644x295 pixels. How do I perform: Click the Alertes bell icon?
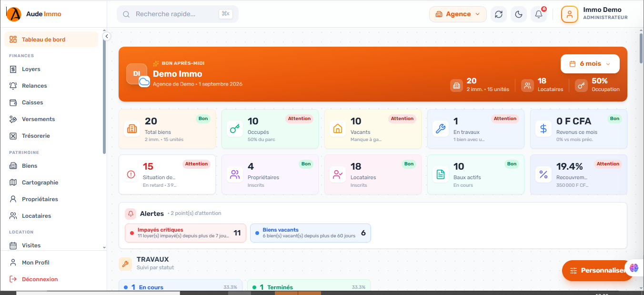pos(131,214)
